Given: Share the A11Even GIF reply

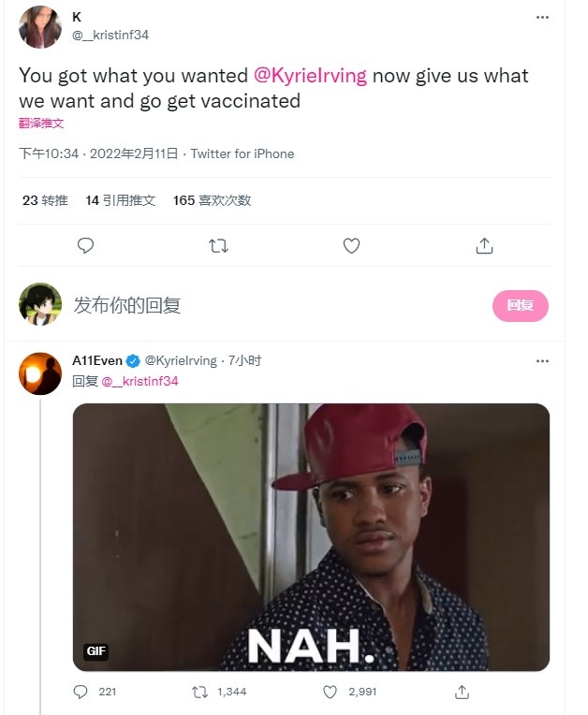Looking at the screenshot, I should tap(462, 693).
